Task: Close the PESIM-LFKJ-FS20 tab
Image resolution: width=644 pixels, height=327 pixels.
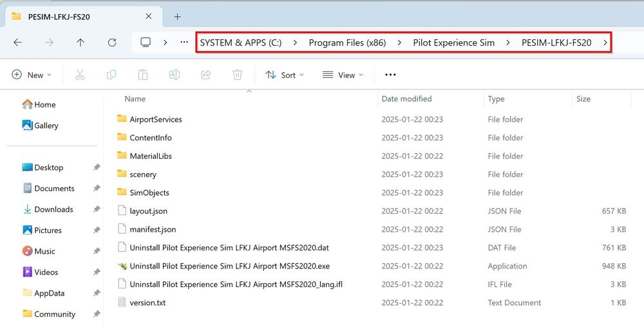Action: click(x=149, y=16)
